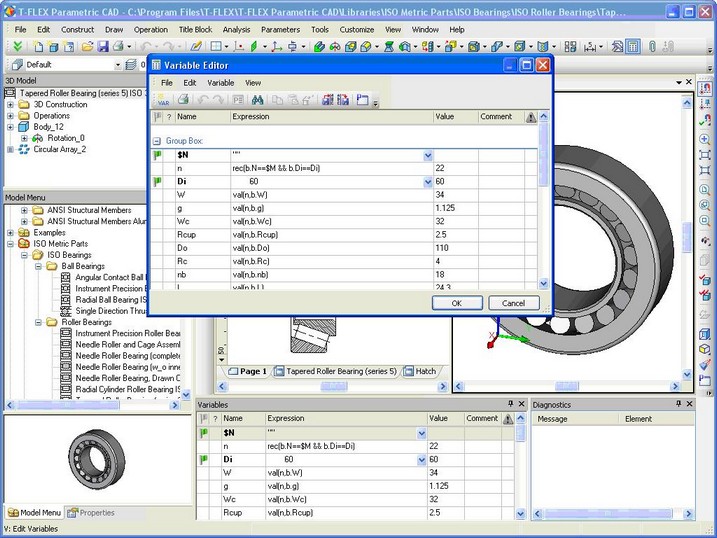Switch to the Properties tab

click(x=91, y=513)
